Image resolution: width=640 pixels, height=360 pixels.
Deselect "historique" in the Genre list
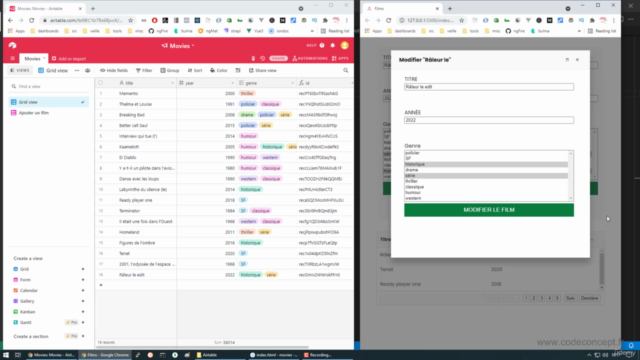point(486,164)
